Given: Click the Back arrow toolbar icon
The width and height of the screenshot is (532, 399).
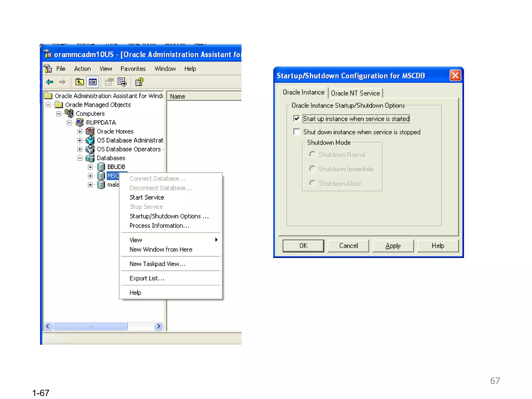Looking at the screenshot, I should click(x=50, y=82).
